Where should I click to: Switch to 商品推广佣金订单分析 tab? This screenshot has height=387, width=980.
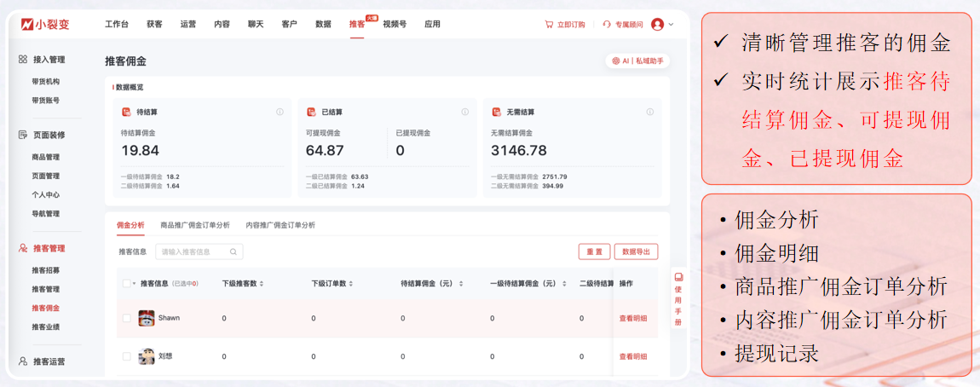195,225
